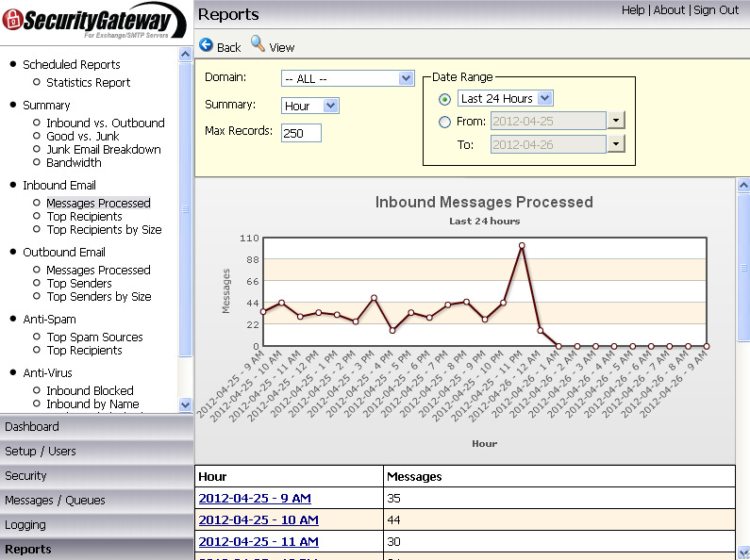Screen dimensions: 750x560
Task: Open the From date picker arrow
Action: pyautogui.click(x=616, y=121)
